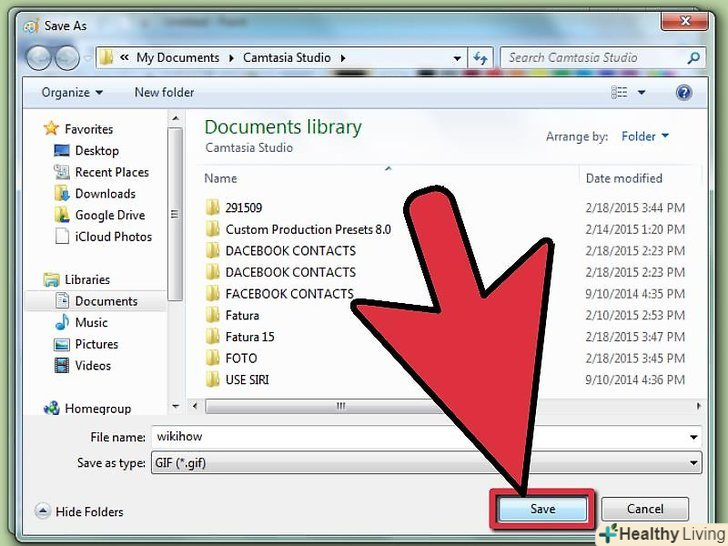The width and height of the screenshot is (728, 546).
Task: Click the horizontal scrollbar right arrow
Action: click(698, 406)
